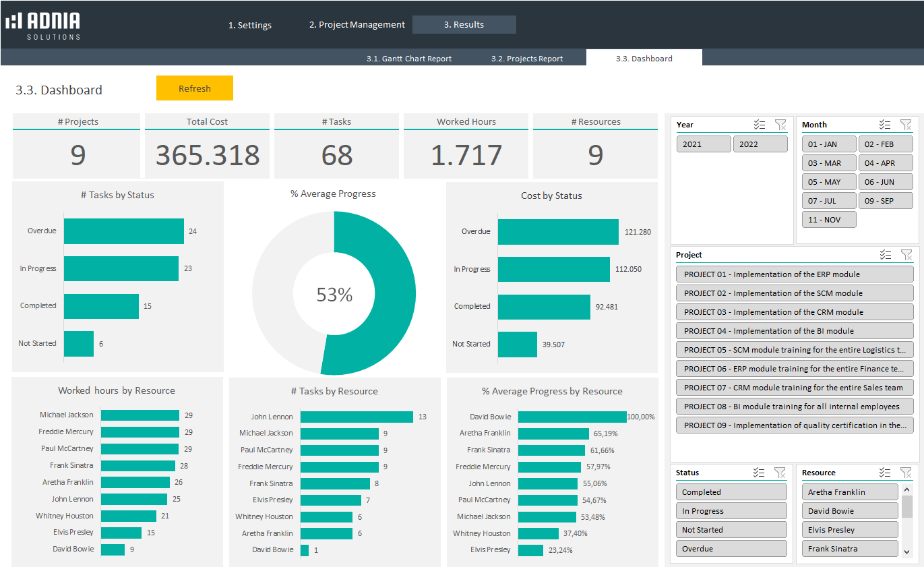Clear the Resource slicer filter
Image resolution: width=924 pixels, height=567 pixels.
906,472
